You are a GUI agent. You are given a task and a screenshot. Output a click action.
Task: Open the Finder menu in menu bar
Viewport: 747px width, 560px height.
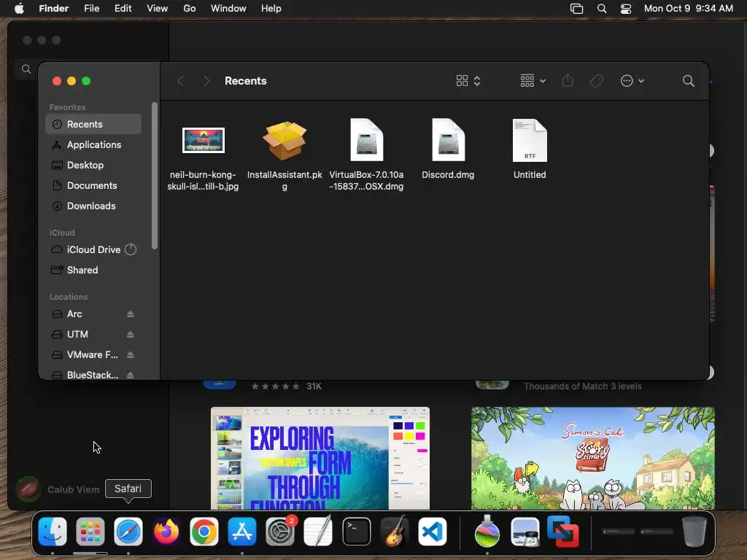pyautogui.click(x=53, y=9)
